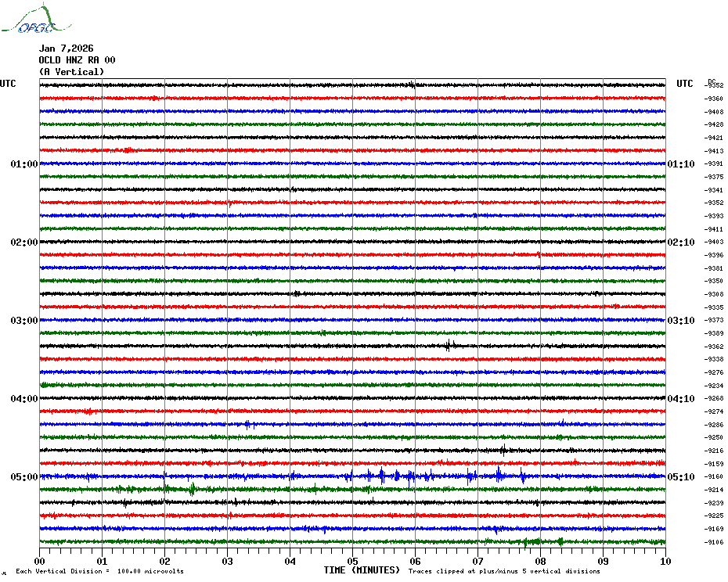Click the 03:10 time label

point(681,321)
